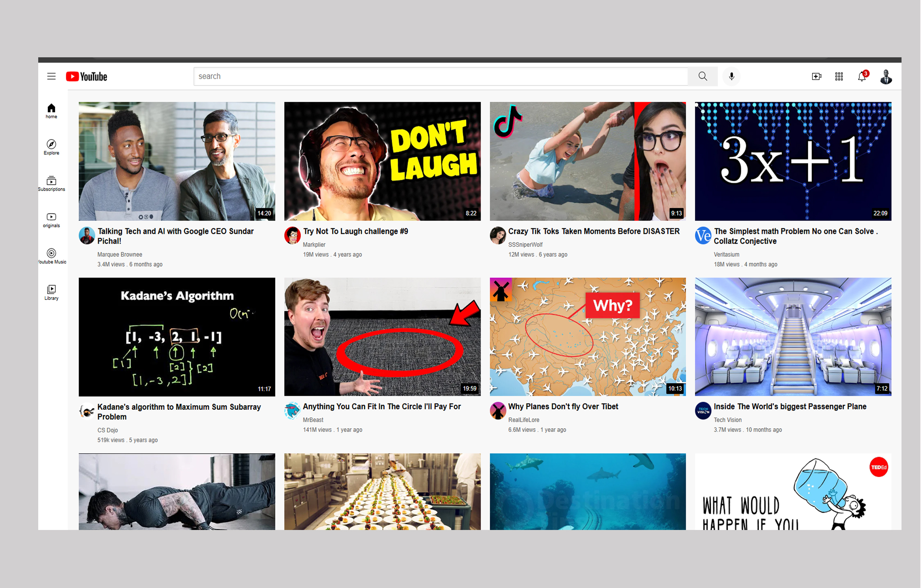Click MrBeast channel avatar icon
The height and width of the screenshot is (588, 921).
pyautogui.click(x=292, y=411)
